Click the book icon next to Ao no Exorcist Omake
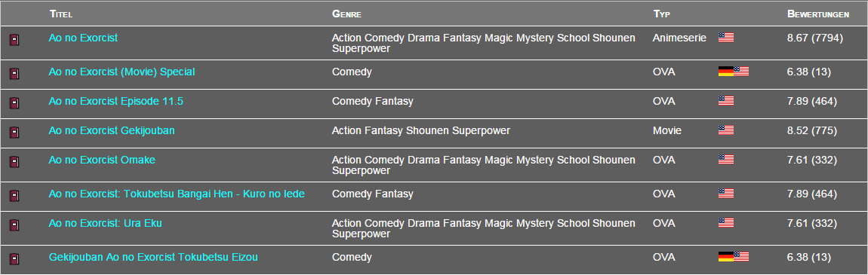The height and width of the screenshot is (275, 868). coord(14,162)
